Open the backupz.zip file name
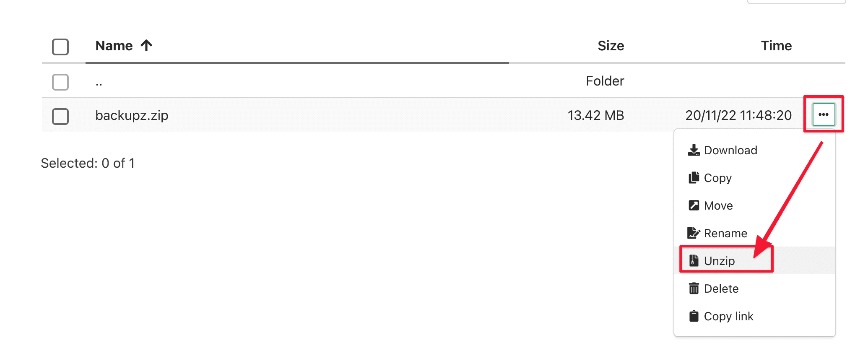868x348 pixels. (x=132, y=115)
